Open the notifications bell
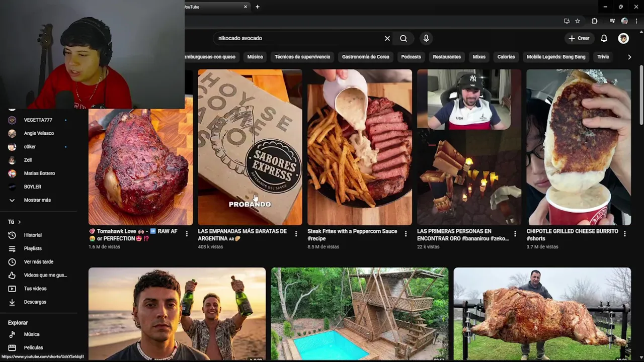 [604, 38]
